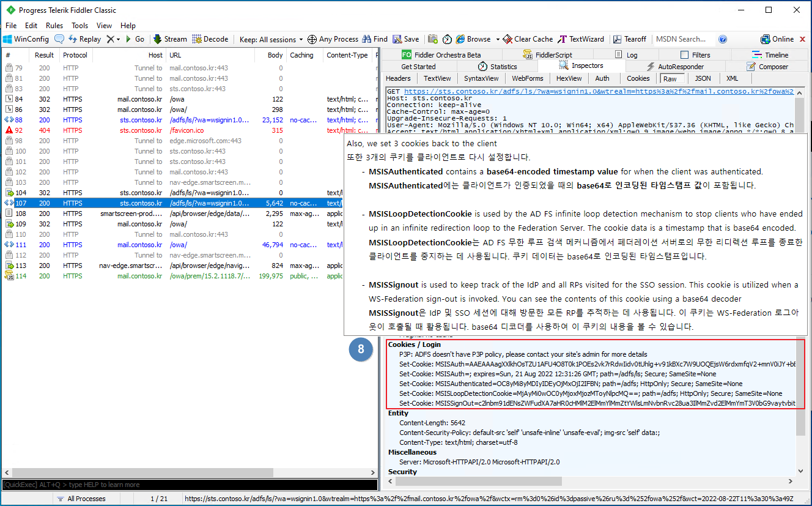Open Edit menu

click(x=31, y=26)
